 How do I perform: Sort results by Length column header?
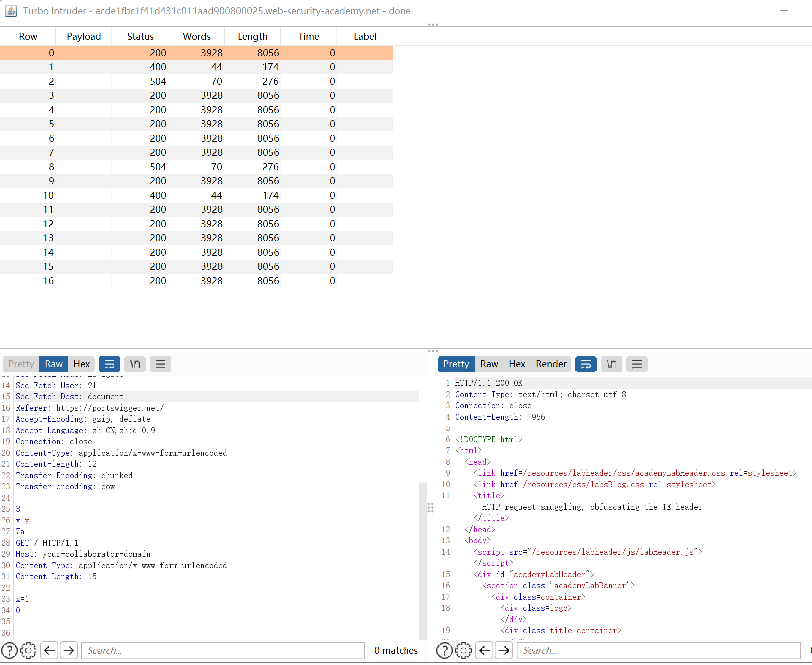[253, 36]
